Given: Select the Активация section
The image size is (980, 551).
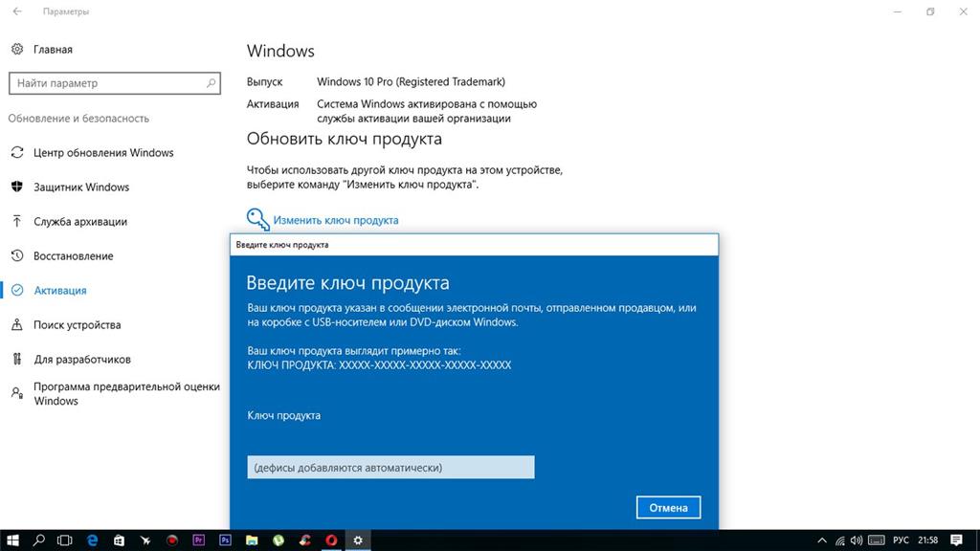Looking at the screenshot, I should [x=60, y=290].
